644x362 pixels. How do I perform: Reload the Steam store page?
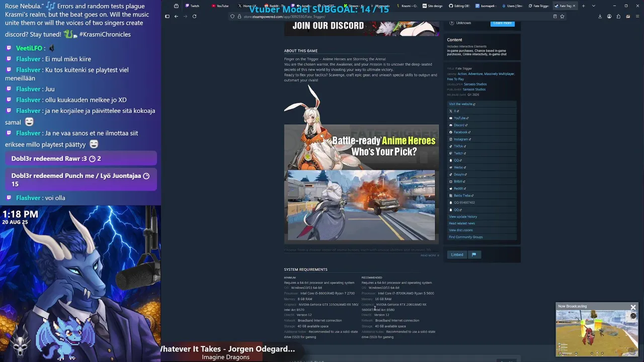pos(194,16)
